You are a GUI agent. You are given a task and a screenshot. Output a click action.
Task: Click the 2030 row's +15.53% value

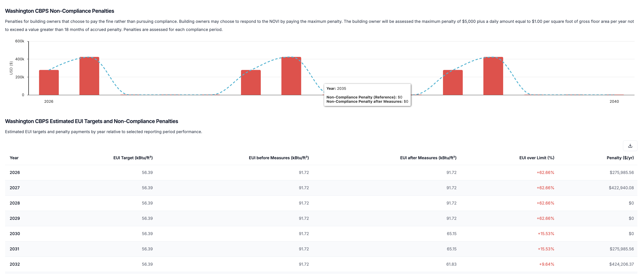click(546, 234)
